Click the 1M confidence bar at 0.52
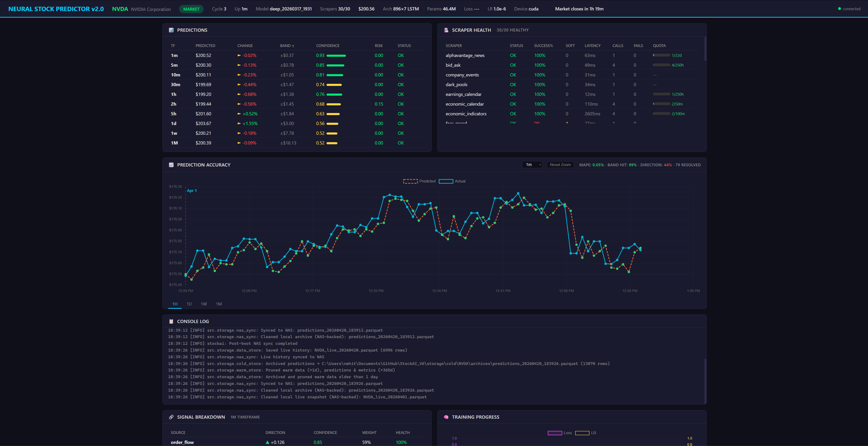 332,143
